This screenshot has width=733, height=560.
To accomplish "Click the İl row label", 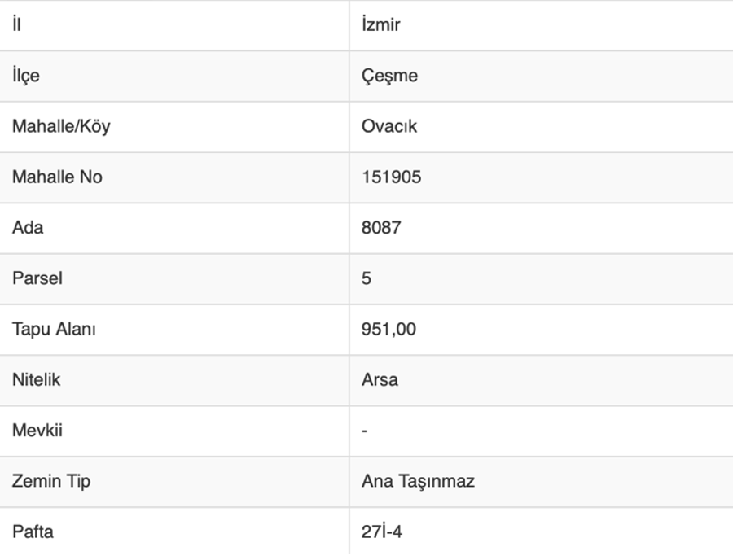I will pos(16,24).
